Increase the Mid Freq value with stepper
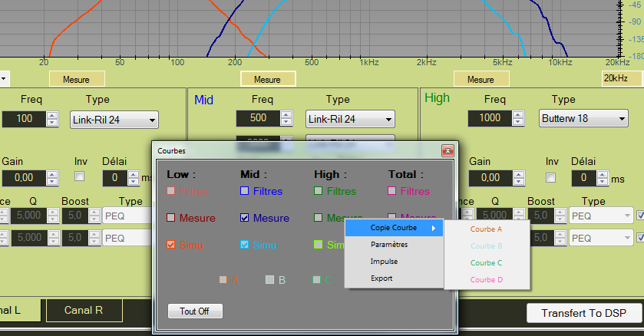This screenshot has width=644, height=336. [288, 115]
